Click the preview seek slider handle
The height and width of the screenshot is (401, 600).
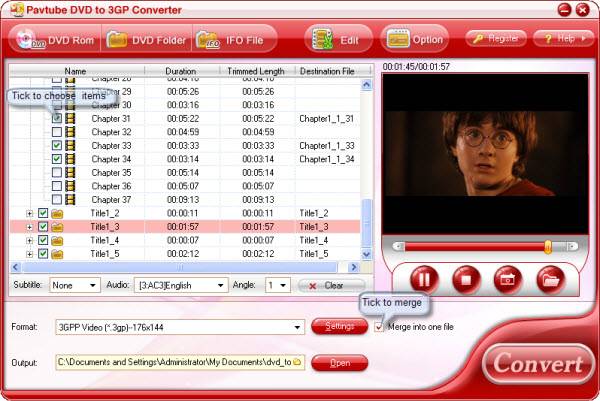(548, 247)
